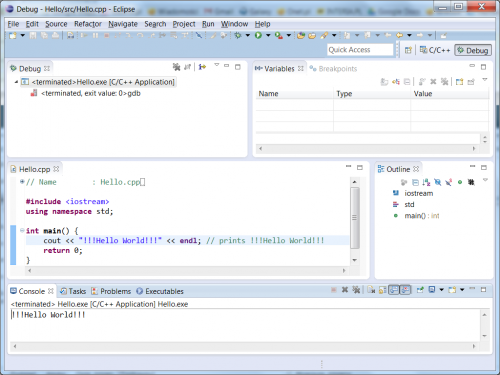
Task: Click Remove All icon in Variables toolbar
Action: point(444,82)
